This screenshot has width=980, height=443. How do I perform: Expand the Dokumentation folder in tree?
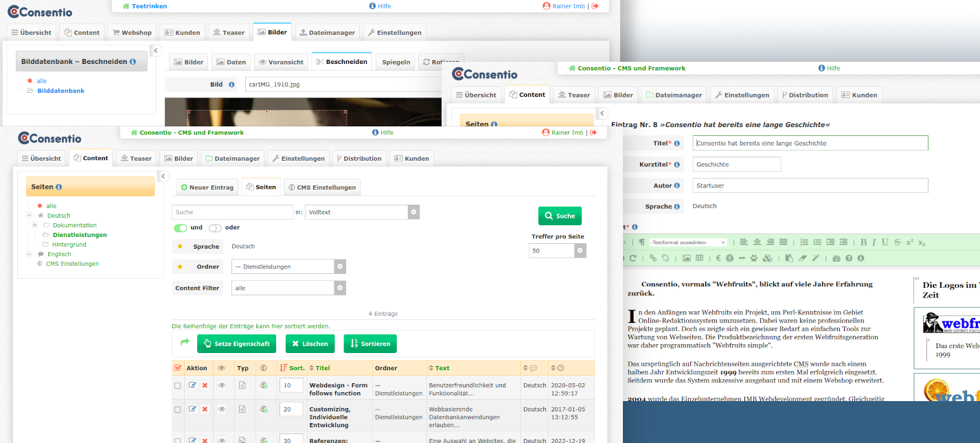click(x=34, y=225)
